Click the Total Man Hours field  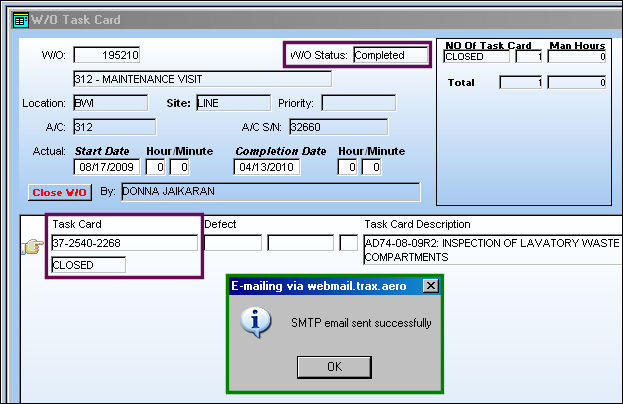tap(577, 82)
